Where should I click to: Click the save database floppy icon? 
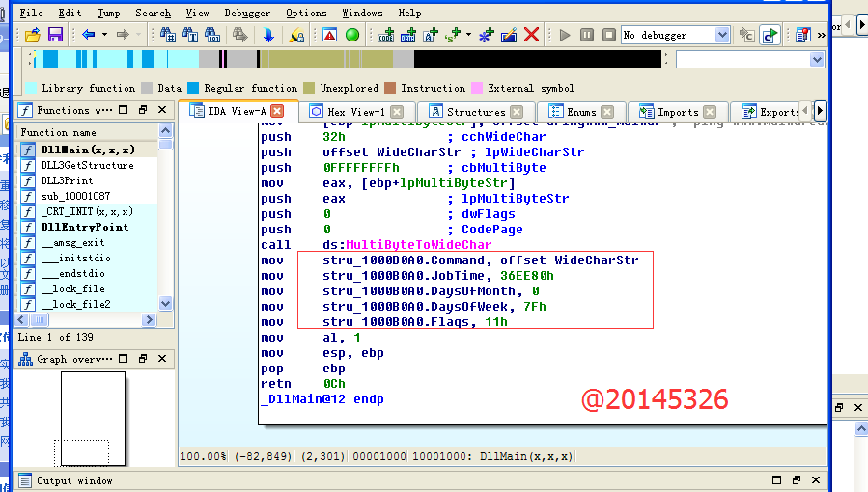[55, 35]
